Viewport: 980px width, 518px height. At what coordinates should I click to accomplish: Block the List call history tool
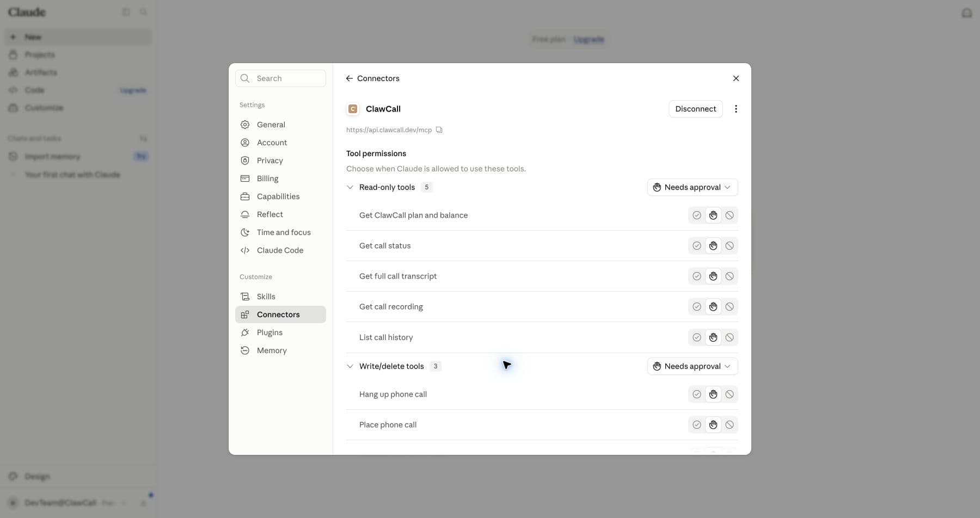pos(729,337)
